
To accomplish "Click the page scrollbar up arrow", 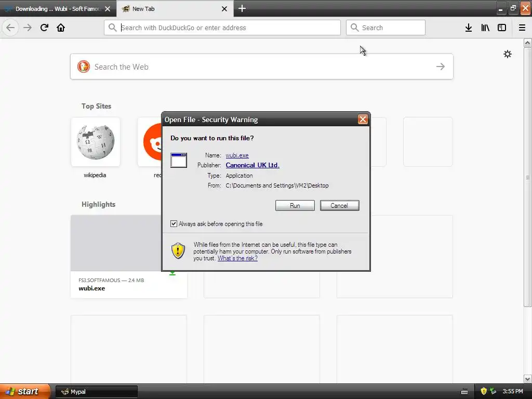I will [527, 43].
